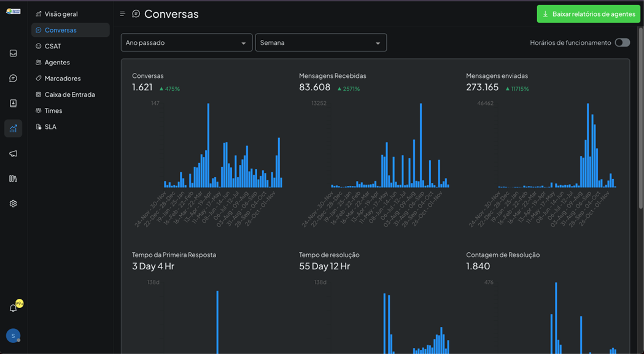
Task: Navigate to the SLA report
Action: (50, 127)
